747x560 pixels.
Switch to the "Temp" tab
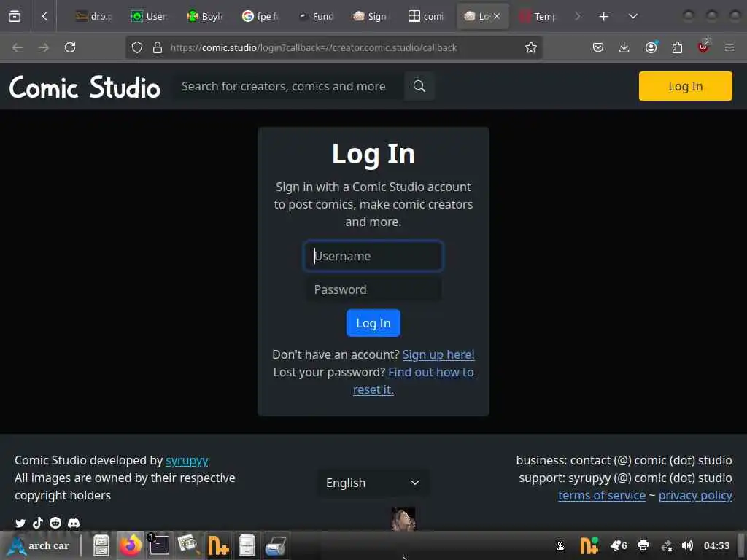[x=537, y=17]
